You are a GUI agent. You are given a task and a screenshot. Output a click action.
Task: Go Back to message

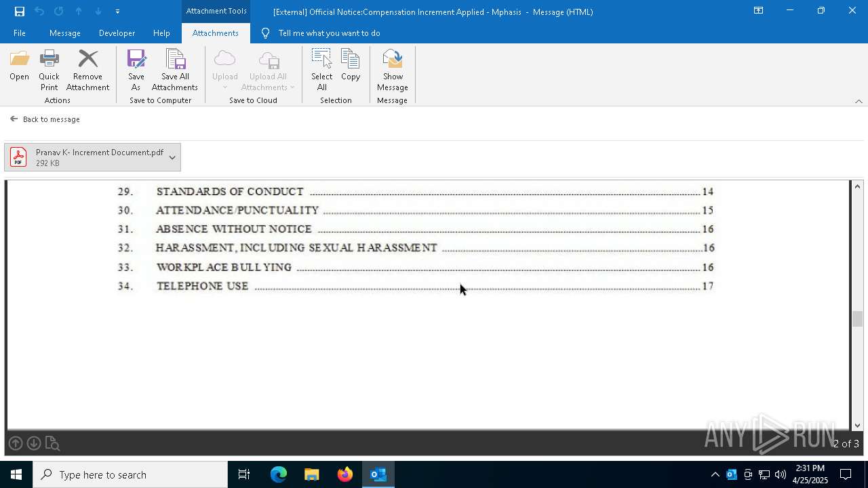pyautogui.click(x=45, y=119)
